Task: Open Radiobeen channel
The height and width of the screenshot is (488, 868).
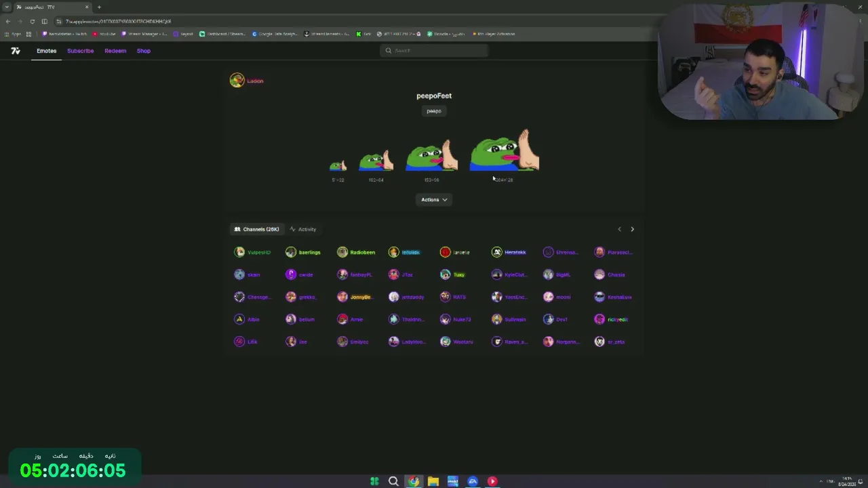Action: coord(356,252)
